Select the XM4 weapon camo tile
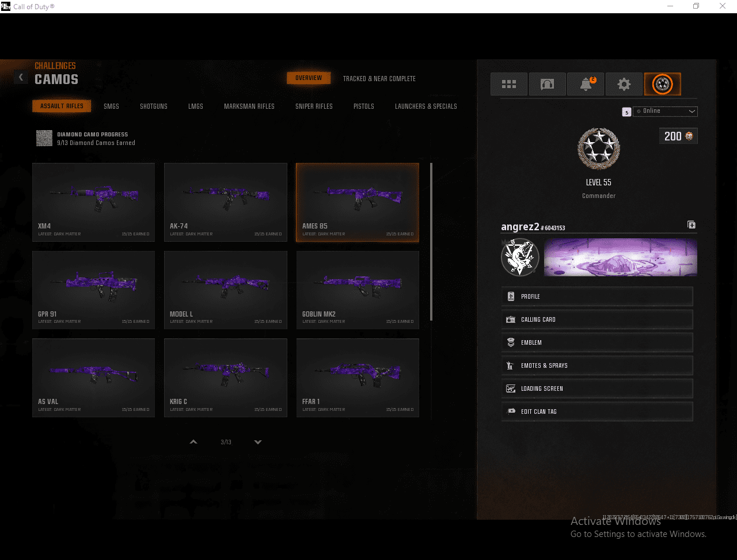The height and width of the screenshot is (560, 737). pyautogui.click(x=93, y=202)
